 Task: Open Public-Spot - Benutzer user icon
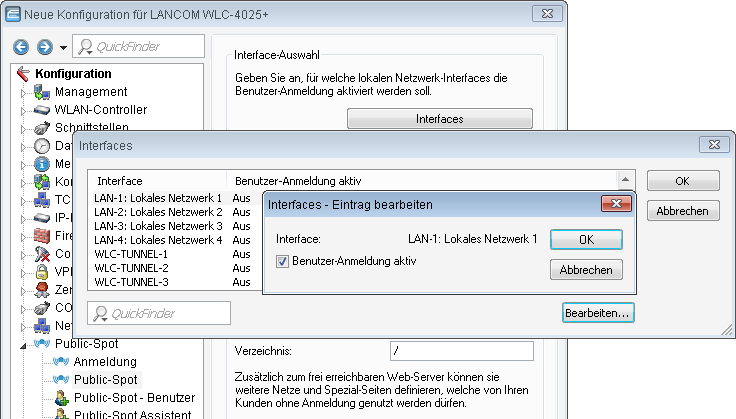pyautogui.click(x=61, y=398)
